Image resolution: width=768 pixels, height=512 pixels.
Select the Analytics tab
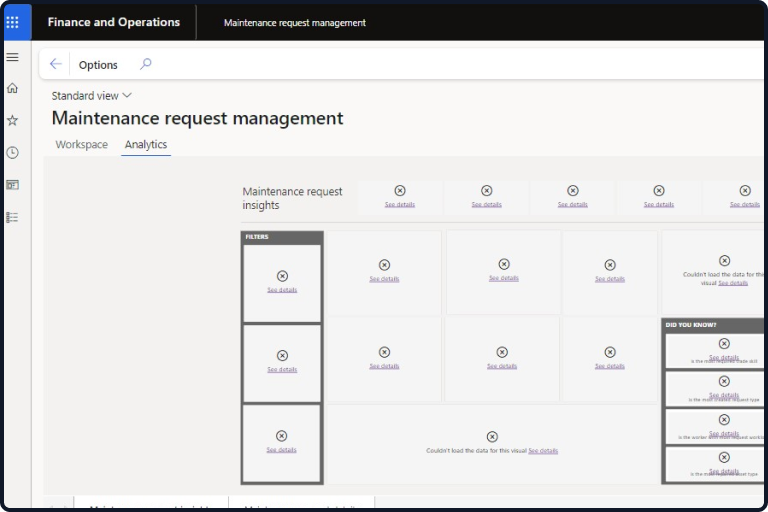pyautogui.click(x=146, y=145)
